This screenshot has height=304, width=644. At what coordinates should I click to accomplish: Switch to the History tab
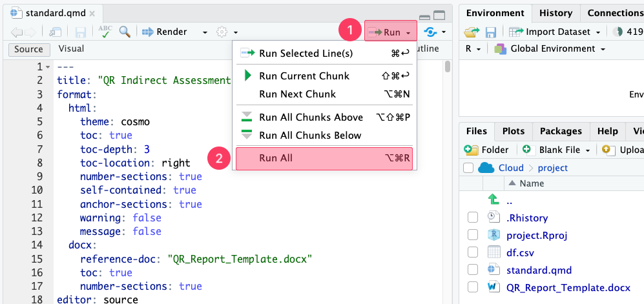[x=556, y=13]
